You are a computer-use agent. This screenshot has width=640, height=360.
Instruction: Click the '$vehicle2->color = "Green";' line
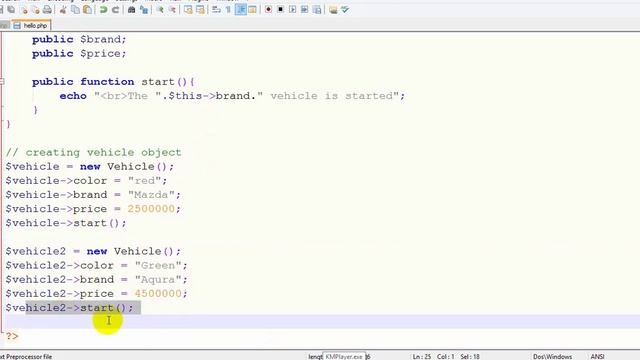(97, 265)
